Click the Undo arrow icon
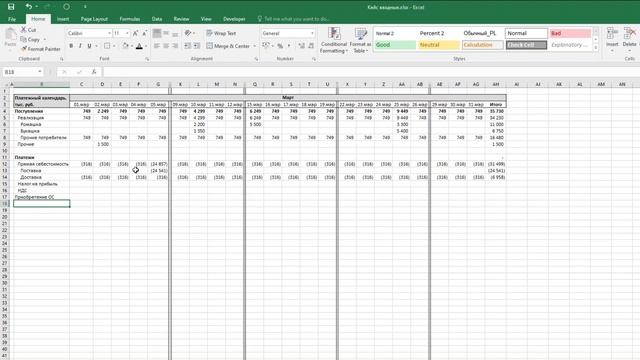The width and height of the screenshot is (640, 360). [x=29, y=7]
